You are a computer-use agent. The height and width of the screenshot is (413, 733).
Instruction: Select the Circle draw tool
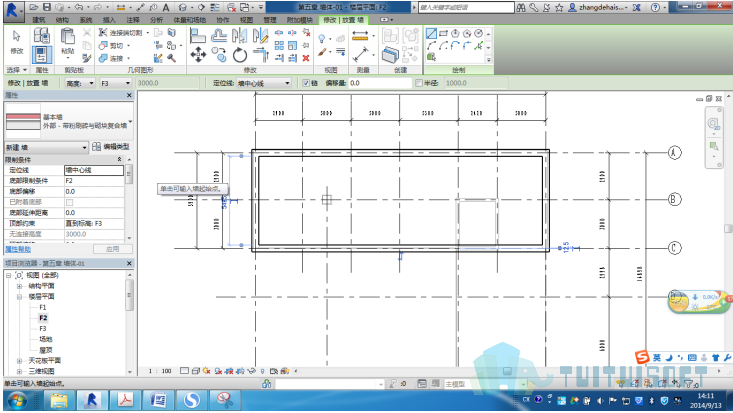click(478, 33)
